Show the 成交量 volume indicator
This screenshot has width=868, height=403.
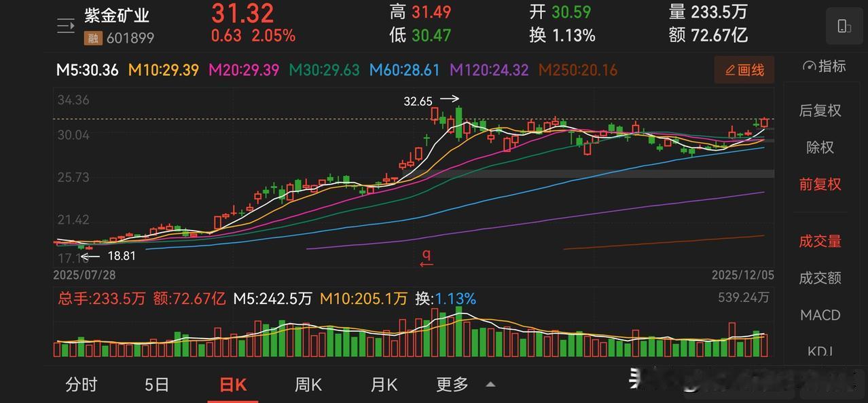820,241
